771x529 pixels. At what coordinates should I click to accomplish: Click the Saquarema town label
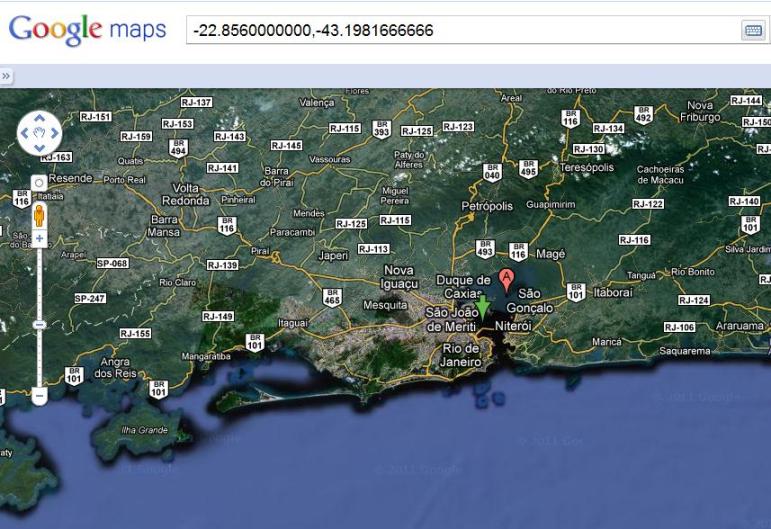[x=684, y=351]
